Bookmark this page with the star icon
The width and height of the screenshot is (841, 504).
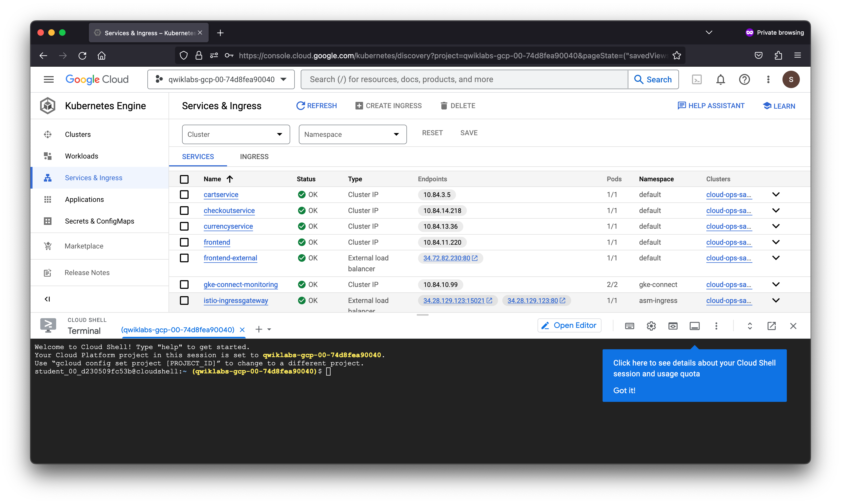tap(677, 55)
